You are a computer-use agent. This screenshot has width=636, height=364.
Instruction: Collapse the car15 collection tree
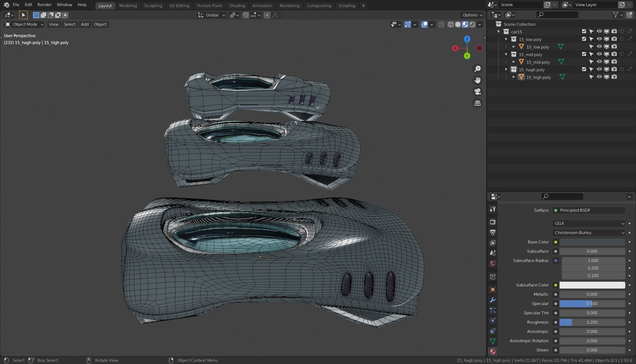coord(499,32)
